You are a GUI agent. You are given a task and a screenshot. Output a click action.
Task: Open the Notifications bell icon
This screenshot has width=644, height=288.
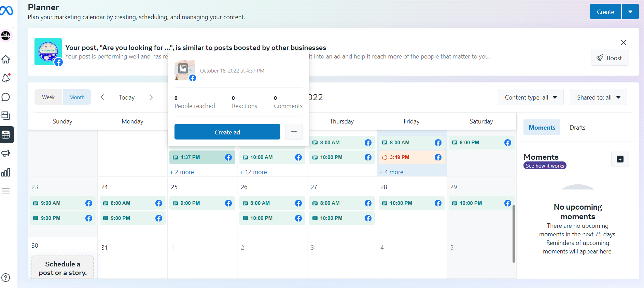(x=6, y=78)
